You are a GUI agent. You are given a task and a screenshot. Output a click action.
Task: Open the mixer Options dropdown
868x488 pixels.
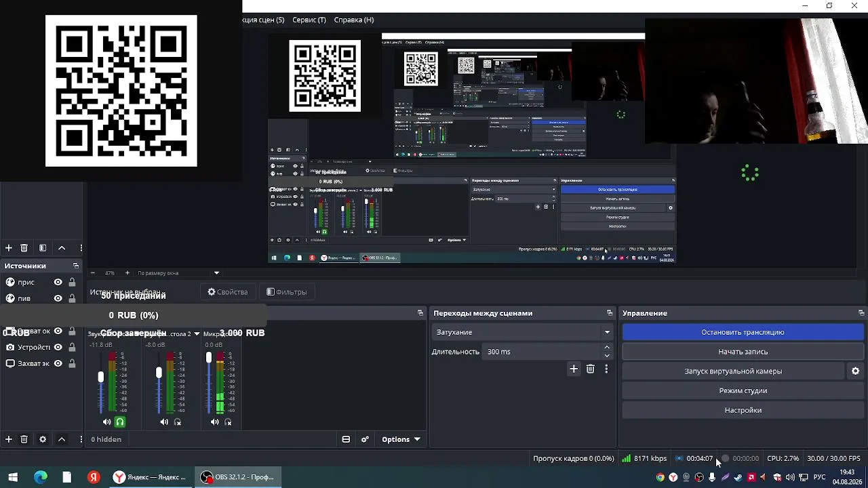tap(401, 439)
